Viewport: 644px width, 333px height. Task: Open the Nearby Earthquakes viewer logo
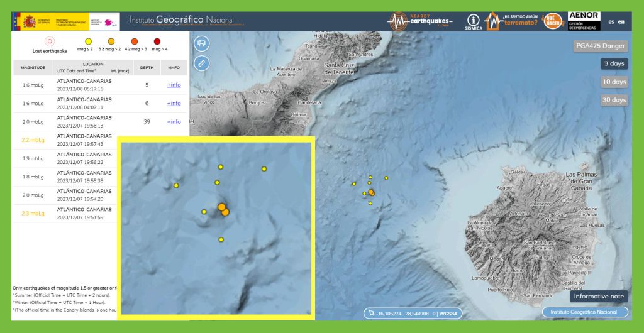(419, 21)
